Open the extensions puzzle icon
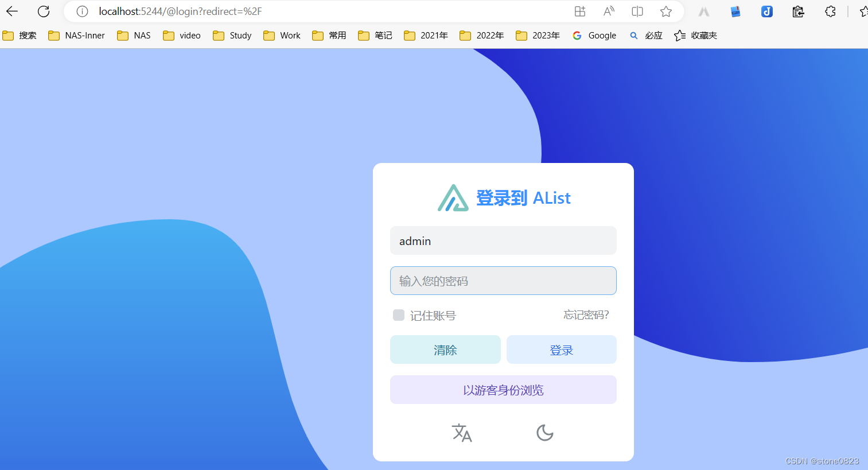This screenshot has height=470, width=868. pyautogui.click(x=830, y=11)
